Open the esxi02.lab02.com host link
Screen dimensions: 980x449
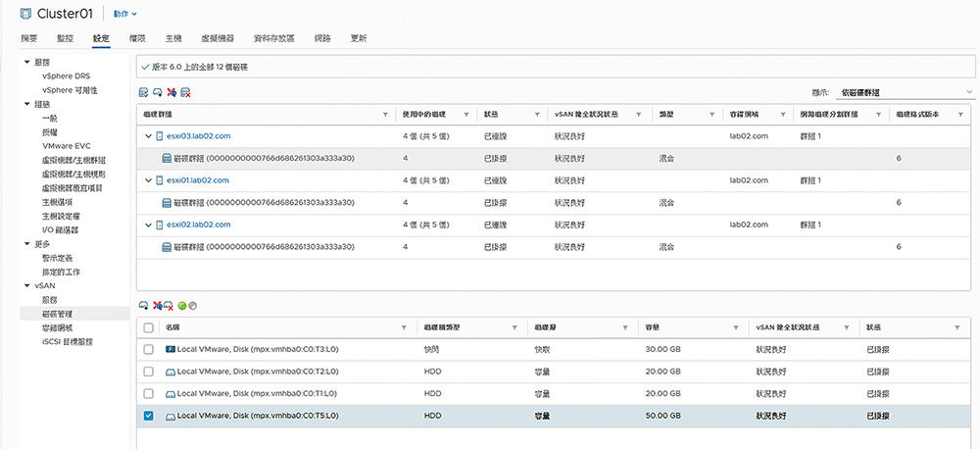coord(199,224)
